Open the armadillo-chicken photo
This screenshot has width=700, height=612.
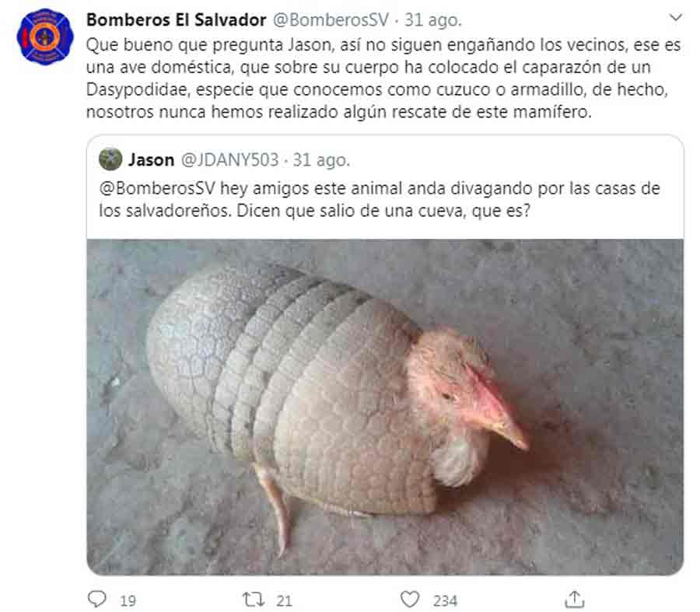pyautogui.click(x=385, y=407)
